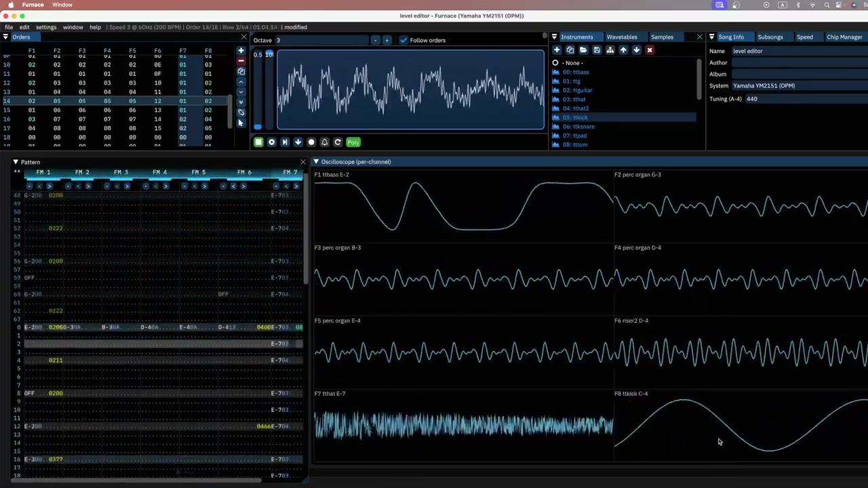The image size is (868, 488).
Task: Toggle edit record button
Action: coord(311,142)
